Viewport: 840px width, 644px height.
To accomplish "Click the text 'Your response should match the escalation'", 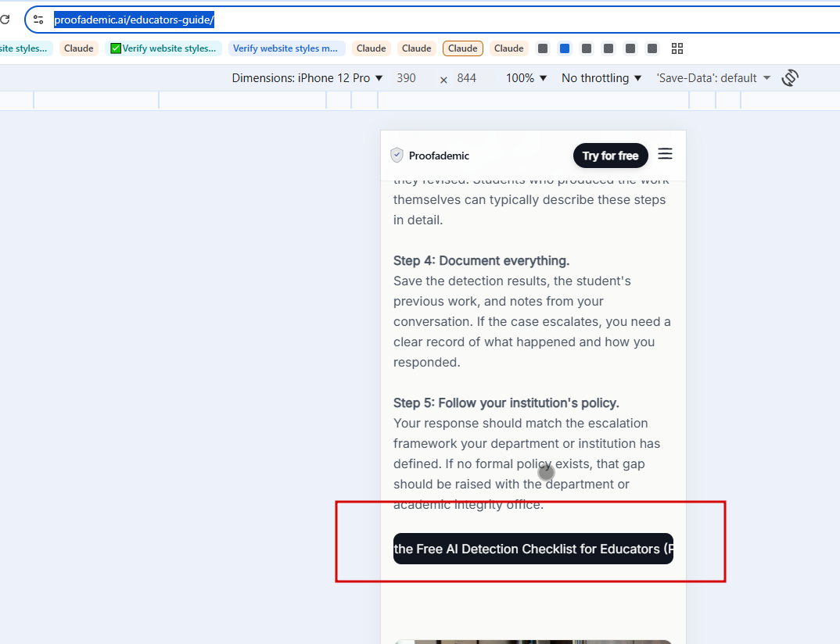I will click(x=521, y=424).
